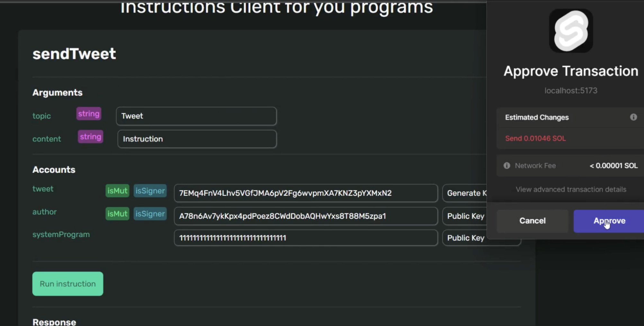Click the content argument input field
This screenshot has height=326, width=644.
pos(197,139)
